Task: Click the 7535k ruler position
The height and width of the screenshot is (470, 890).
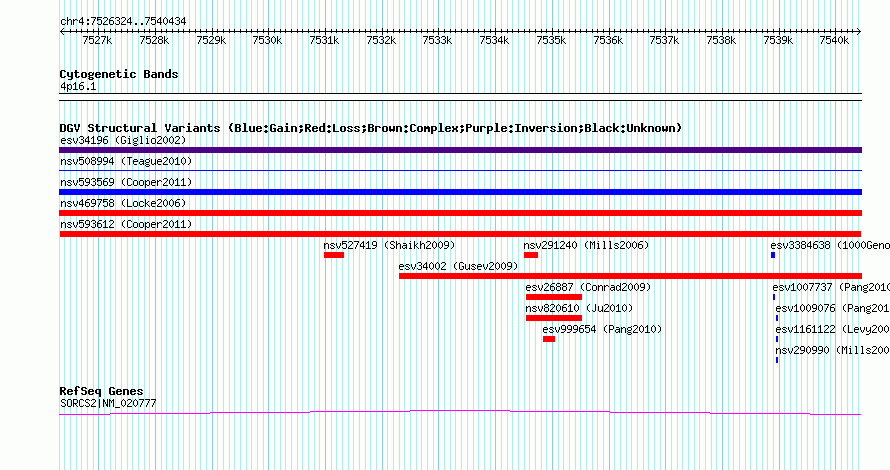Action: tap(551, 40)
